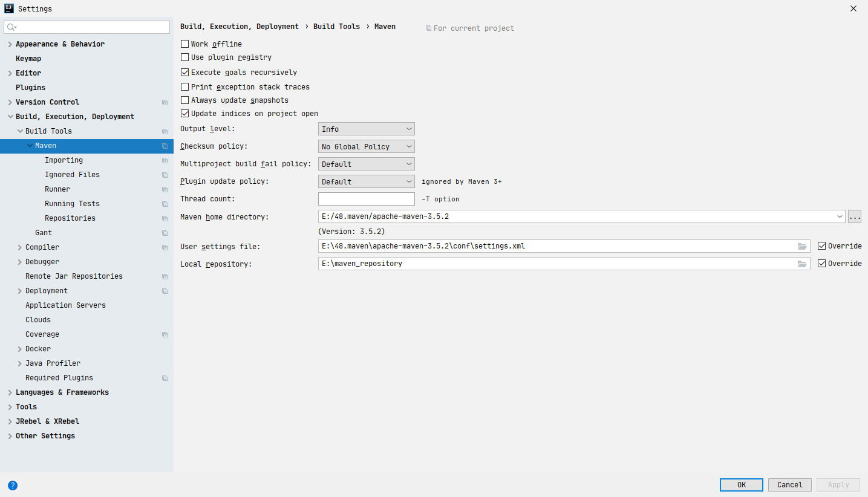Uncheck Update indices on project open
The width and height of the screenshot is (868, 497).
click(185, 114)
